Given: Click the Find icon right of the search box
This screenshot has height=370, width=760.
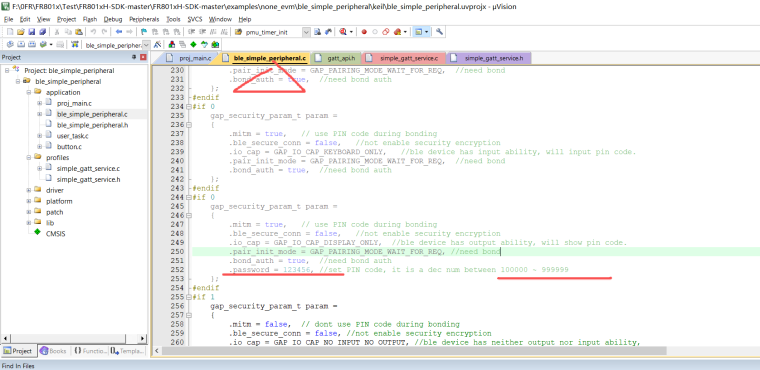Looking at the screenshot, I should point(317,32).
